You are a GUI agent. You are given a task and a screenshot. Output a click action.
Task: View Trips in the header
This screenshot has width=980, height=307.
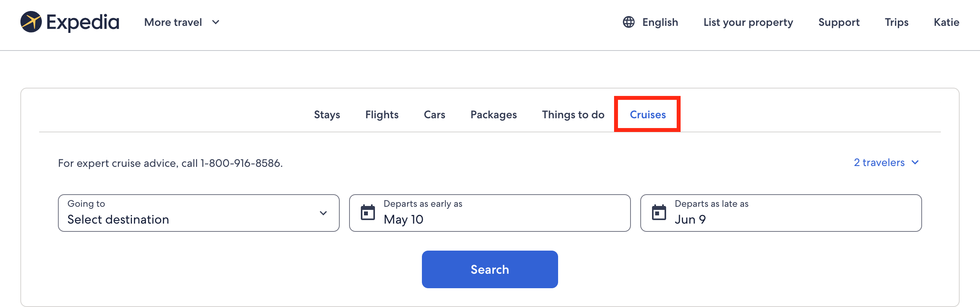pyautogui.click(x=897, y=22)
